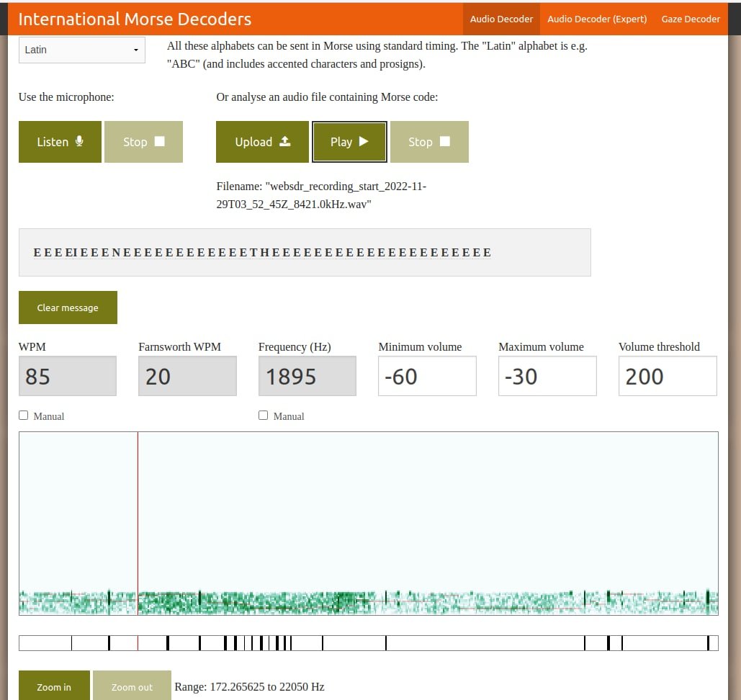The height and width of the screenshot is (700, 741).
Task: Open the Gaze Decoder tab
Action: [x=691, y=19]
